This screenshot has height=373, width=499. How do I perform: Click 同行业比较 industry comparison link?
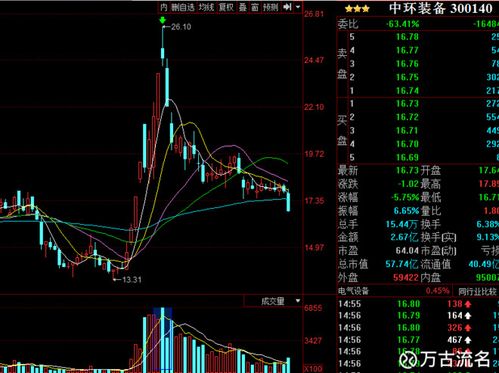477,292
